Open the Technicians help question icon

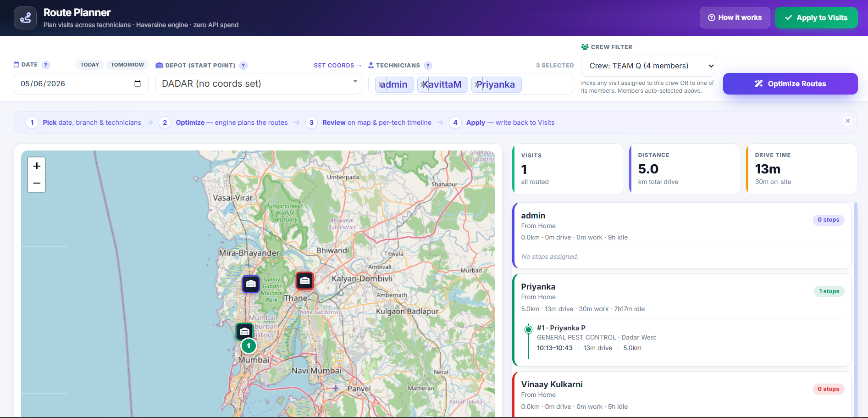(428, 66)
